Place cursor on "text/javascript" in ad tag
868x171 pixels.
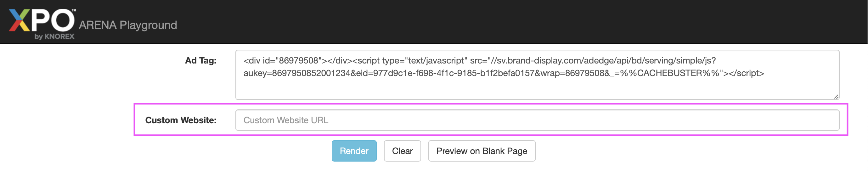pyautogui.click(x=436, y=61)
